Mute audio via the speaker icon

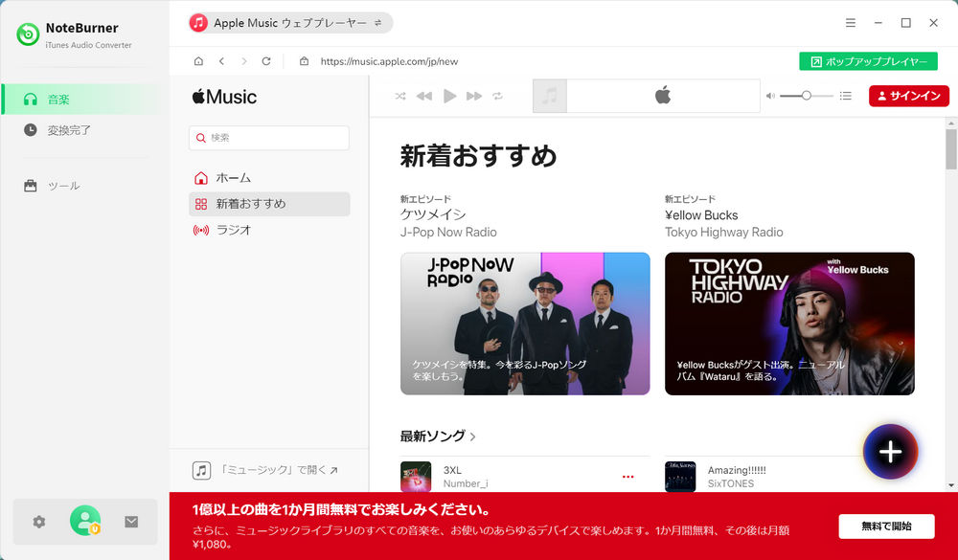click(771, 95)
